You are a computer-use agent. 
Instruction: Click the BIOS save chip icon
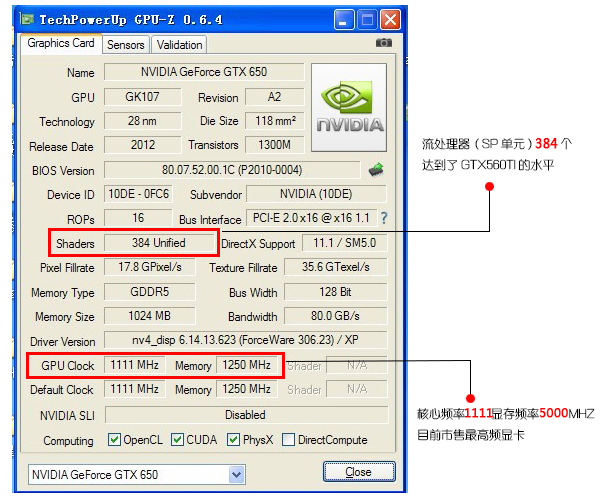pos(376,169)
